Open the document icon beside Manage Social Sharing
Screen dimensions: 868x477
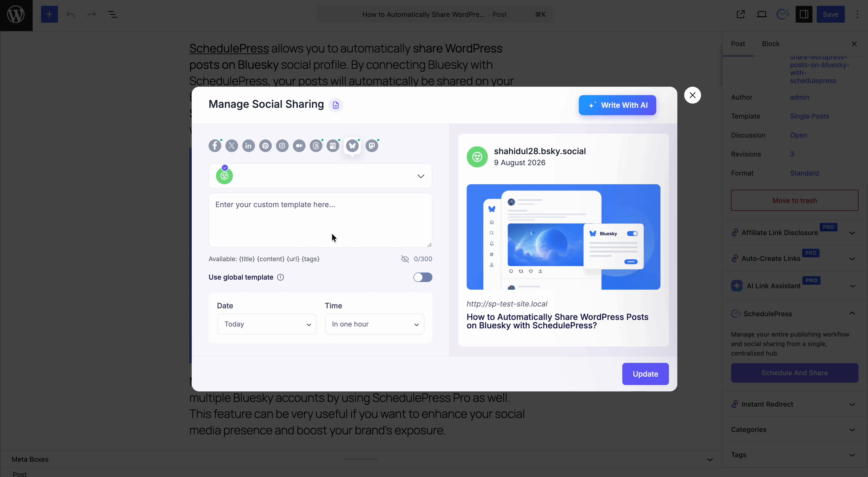coord(336,105)
